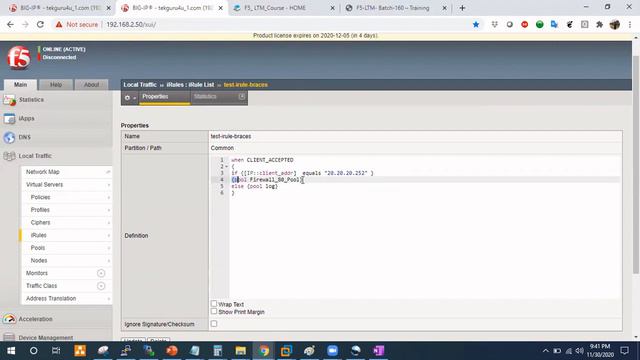Click the Cortana search circle on taskbar

click(x=33, y=351)
